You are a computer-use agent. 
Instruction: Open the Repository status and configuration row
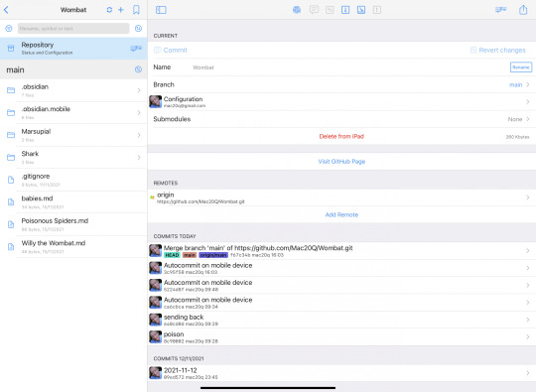click(x=73, y=49)
